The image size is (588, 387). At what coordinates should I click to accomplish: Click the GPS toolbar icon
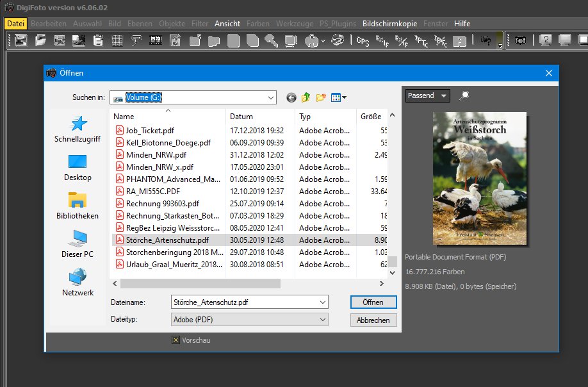(363, 41)
